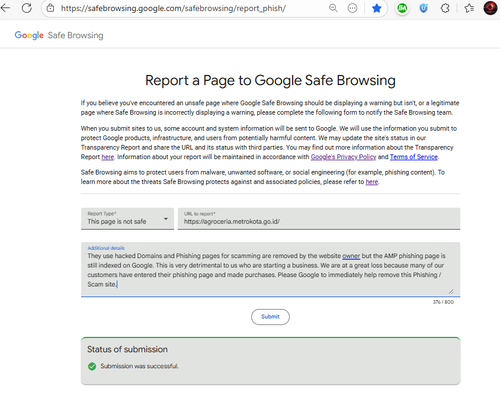Viewport: 500px width, 400px height.
Task: Expand the Report Type dropdown
Action: [127, 219]
